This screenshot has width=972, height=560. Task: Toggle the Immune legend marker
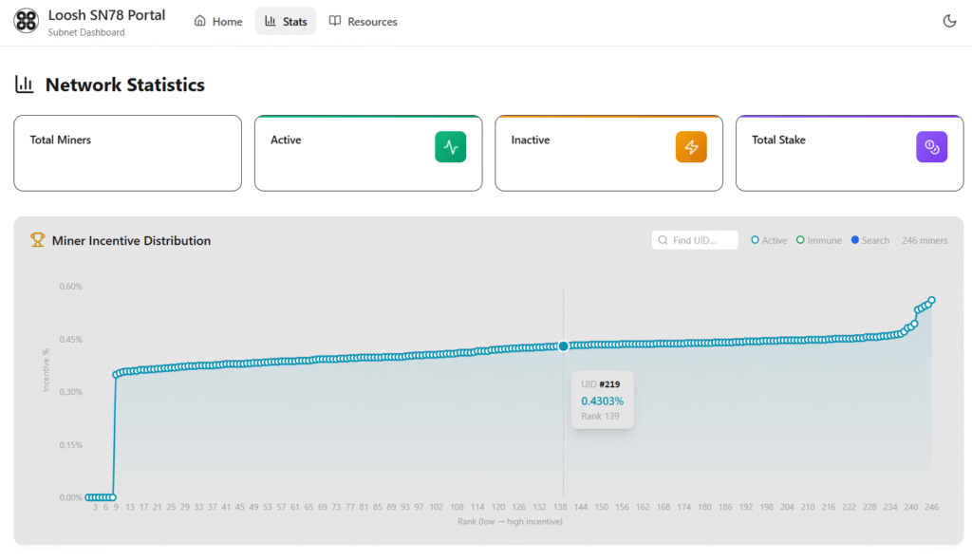click(800, 240)
